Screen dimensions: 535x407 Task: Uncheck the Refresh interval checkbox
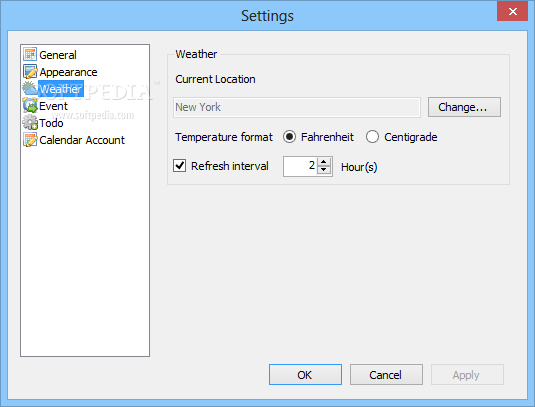coord(179,166)
